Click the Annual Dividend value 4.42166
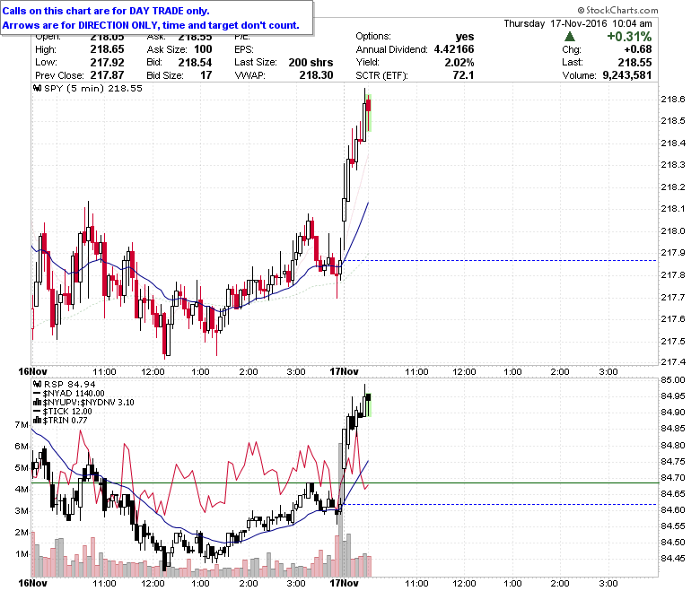The width and height of the screenshot is (700, 591). click(454, 49)
